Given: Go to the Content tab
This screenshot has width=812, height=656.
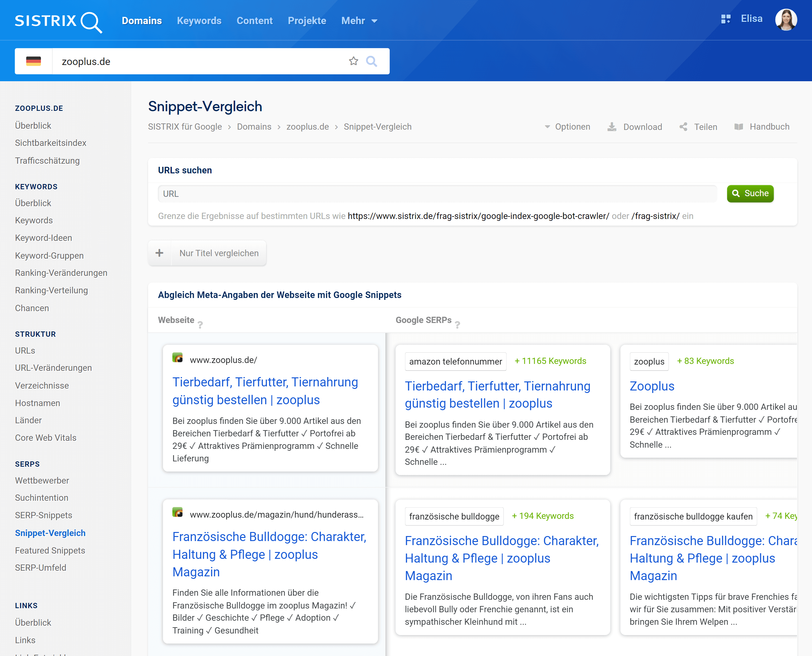Looking at the screenshot, I should (x=254, y=21).
